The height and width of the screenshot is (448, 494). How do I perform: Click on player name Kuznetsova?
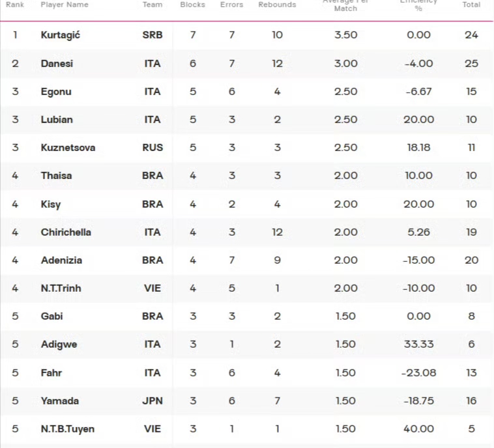[x=68, y=148]
